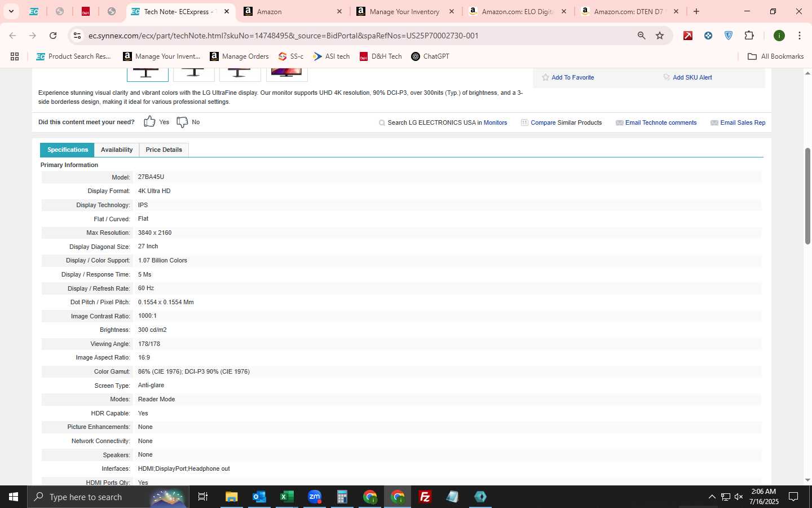Open the notifications center icon
This screenshot has height=508, width=812.
click(x=793, y=497)
